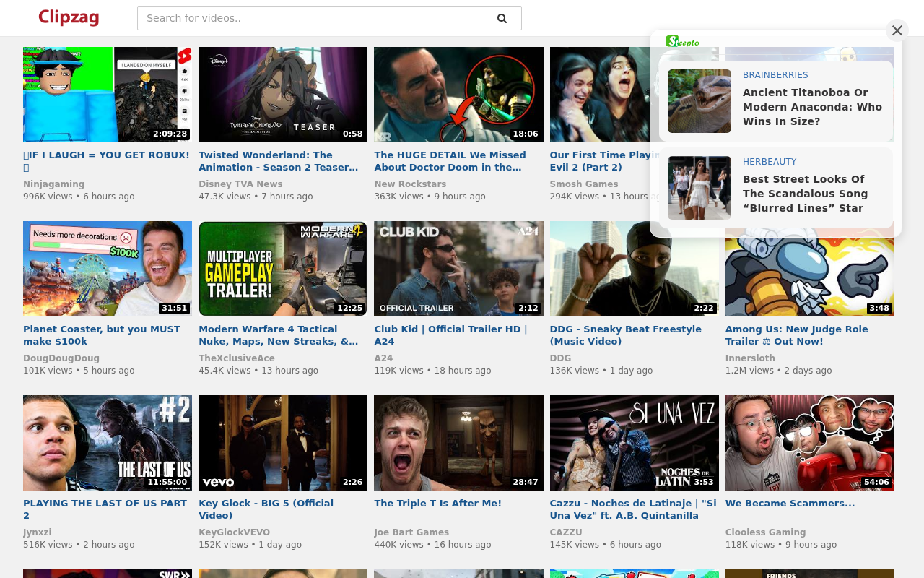Play The Last of Us #2 thumbnail
This screenshot has width=924, height=578.
(x=108, y=443)
